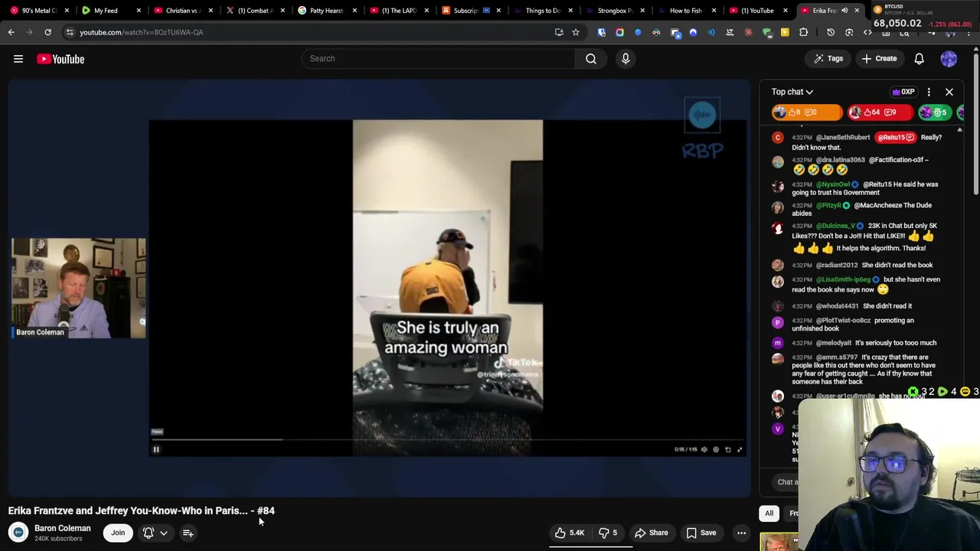The width and height of the screenshot is (980, 551).
Task: Click username @Dulcinea_V in chat
Action: click(835, 226)
